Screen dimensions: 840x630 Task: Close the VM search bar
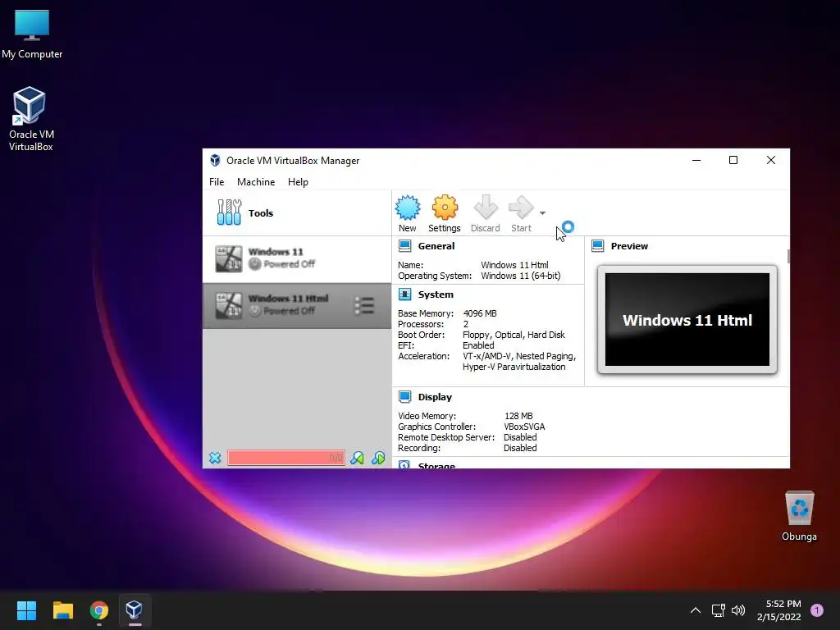click(x=215, y=458)
